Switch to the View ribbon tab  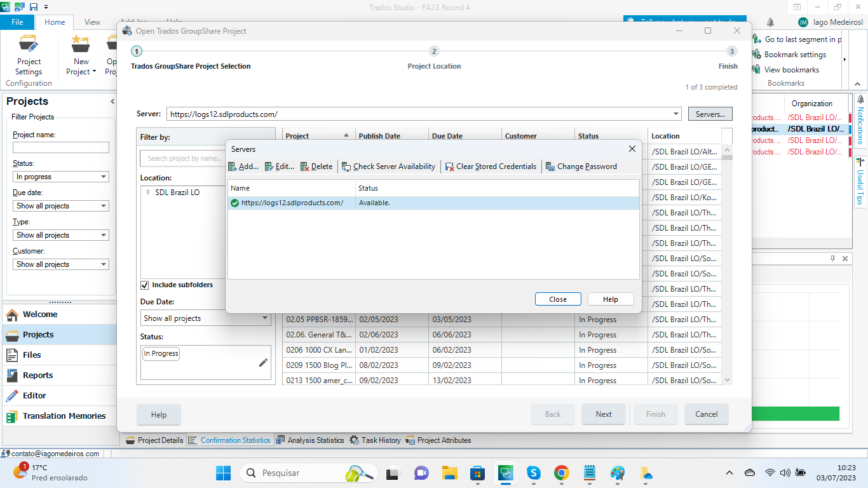click(x=92, y=22)
